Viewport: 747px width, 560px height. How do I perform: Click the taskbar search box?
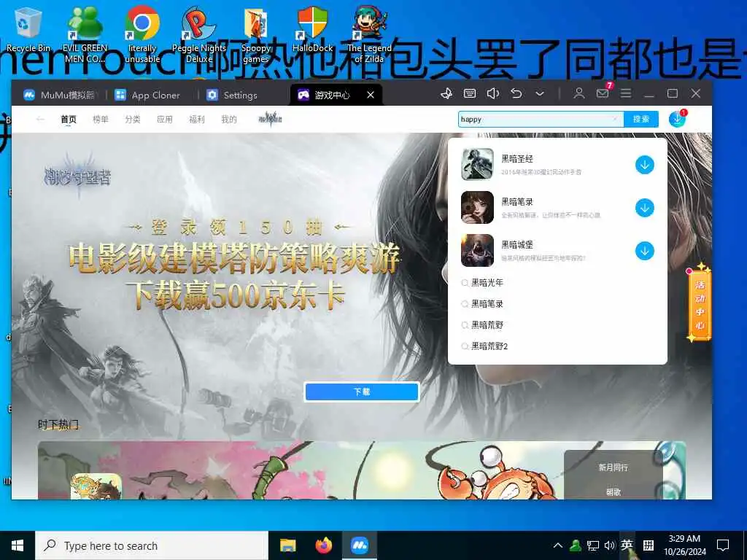pyautogui.click(x=152, y=545)
